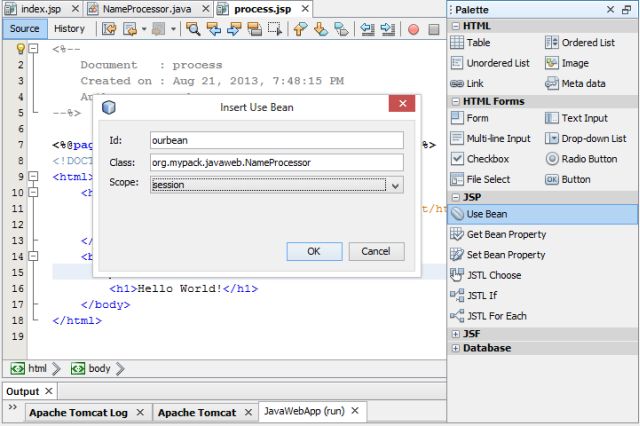Click Previous Bookmark arrow icon
The width and height of the screenshot is (640, 426).
click(x=300, y=29)
